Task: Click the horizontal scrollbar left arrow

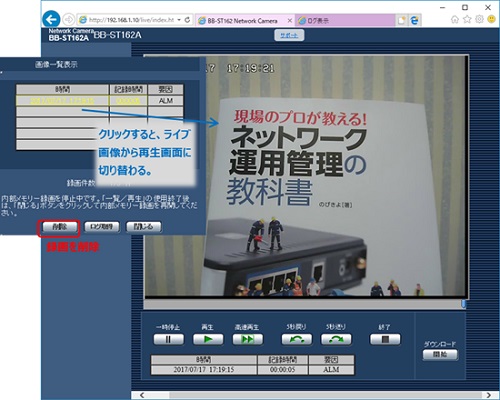Action: point(142,395)
